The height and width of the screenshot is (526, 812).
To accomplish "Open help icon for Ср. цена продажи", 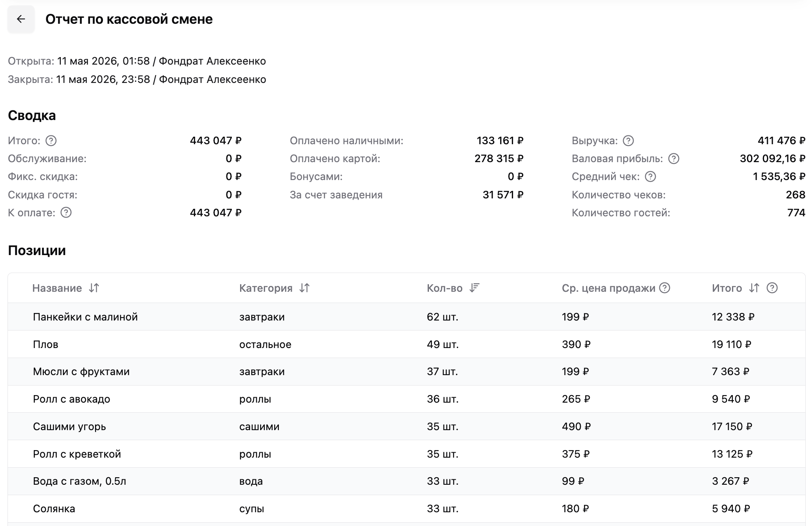I will [665, 288].
